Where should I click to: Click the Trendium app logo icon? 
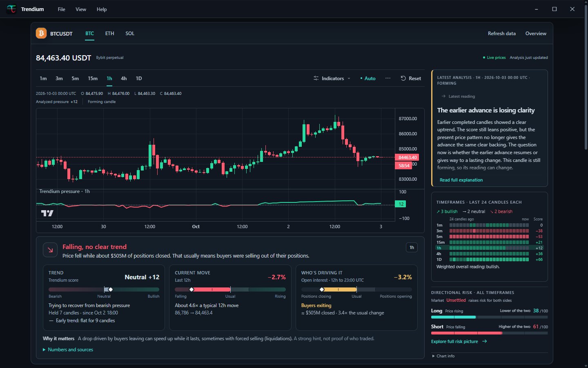click(11, 9)
